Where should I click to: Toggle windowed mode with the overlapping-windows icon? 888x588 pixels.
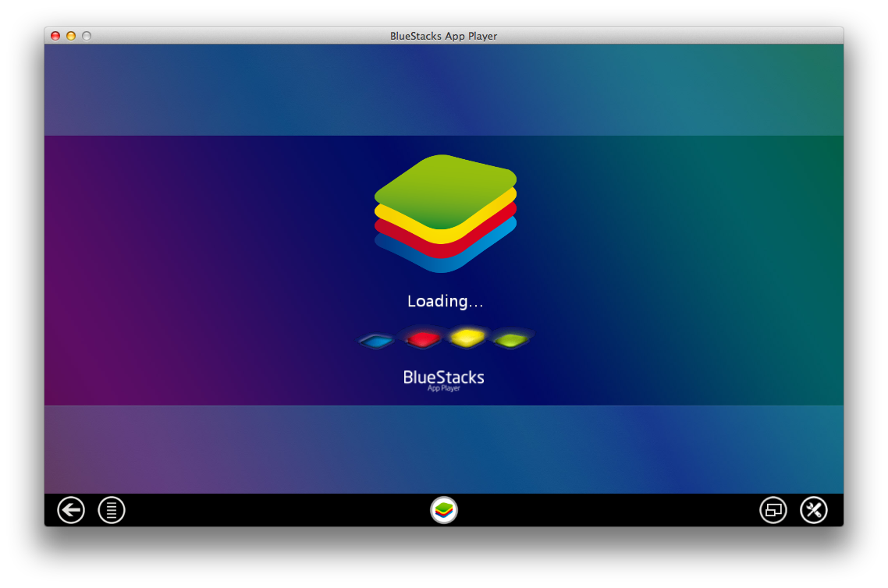coord(773,510)
